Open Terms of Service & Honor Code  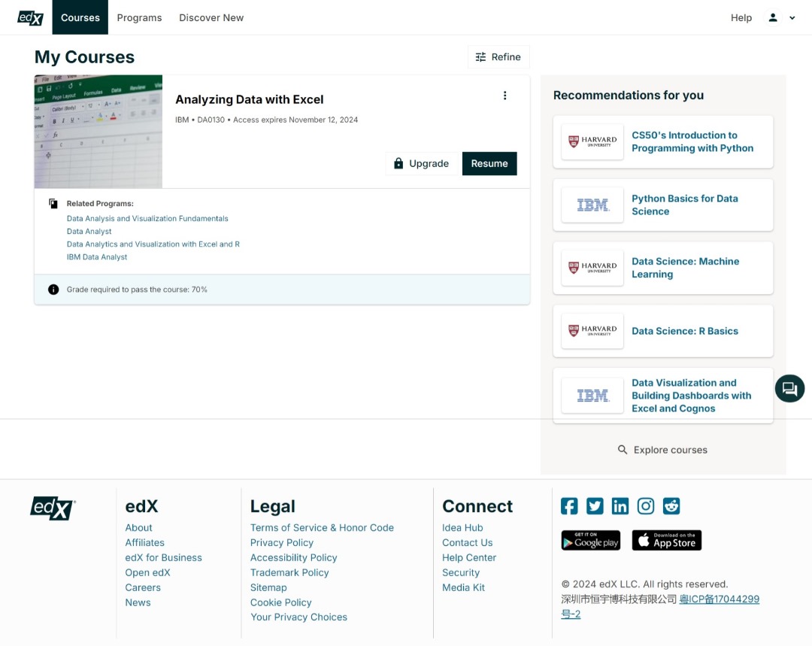click(322, 527)
